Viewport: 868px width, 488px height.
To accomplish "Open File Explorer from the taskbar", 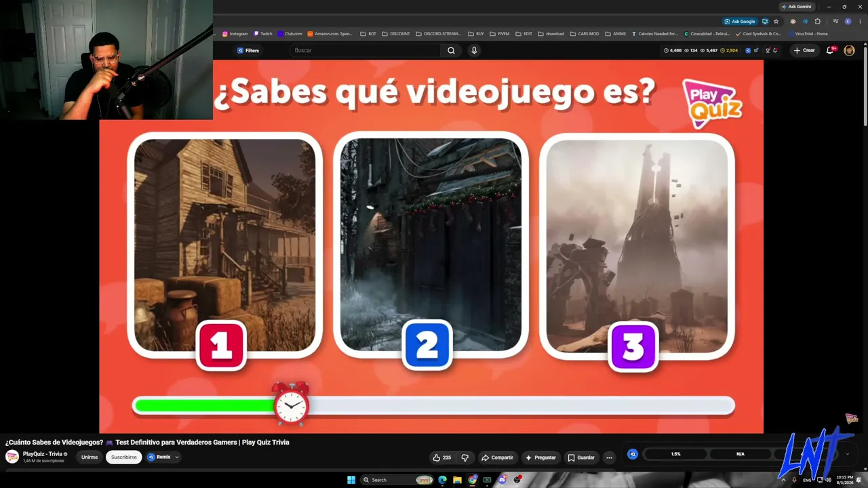I will 458,480.
